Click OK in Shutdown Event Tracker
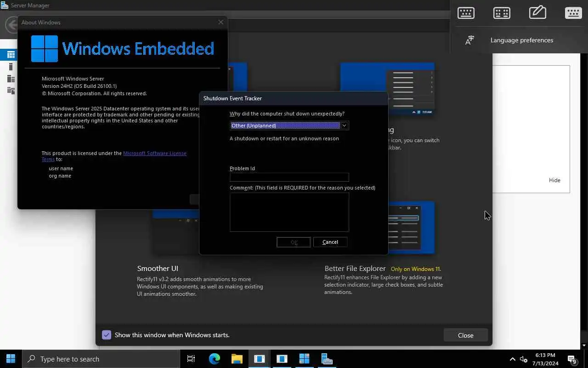Image resolution: width=588 pixels, height=368 pixels. point(294,242)
